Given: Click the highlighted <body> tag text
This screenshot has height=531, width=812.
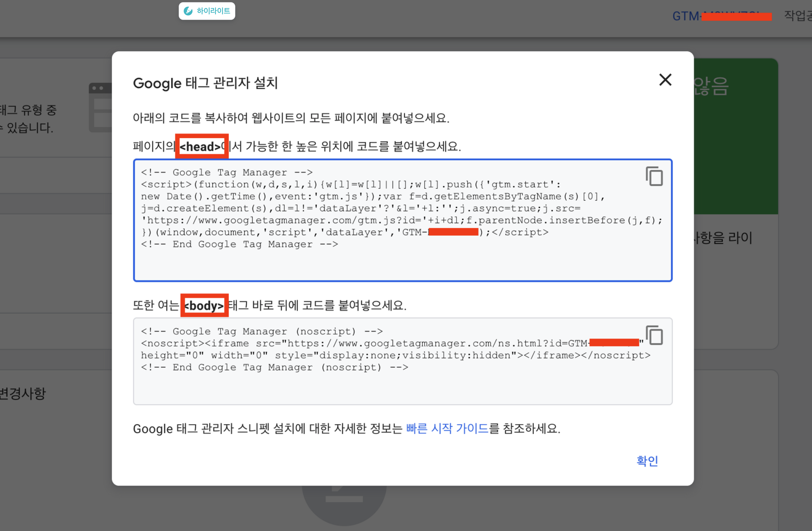Looking at the screenshot, I should tap(204, 305).
